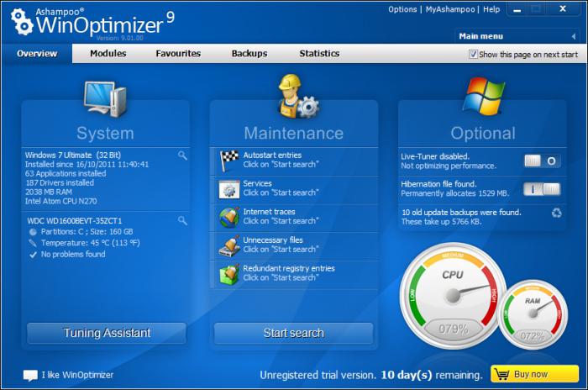The image size is (588, 390).
Task: Click the shopping cart icon on Buy now
Action: coord(501,374)
